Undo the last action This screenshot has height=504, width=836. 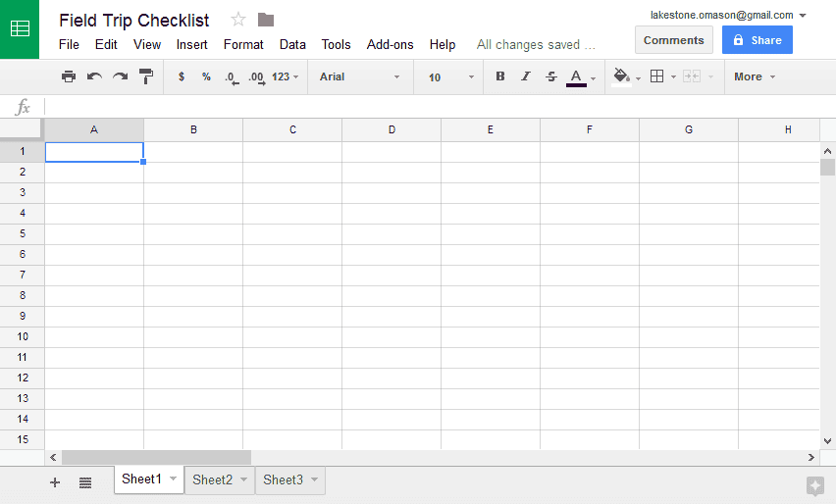click(x=94, y=76)
